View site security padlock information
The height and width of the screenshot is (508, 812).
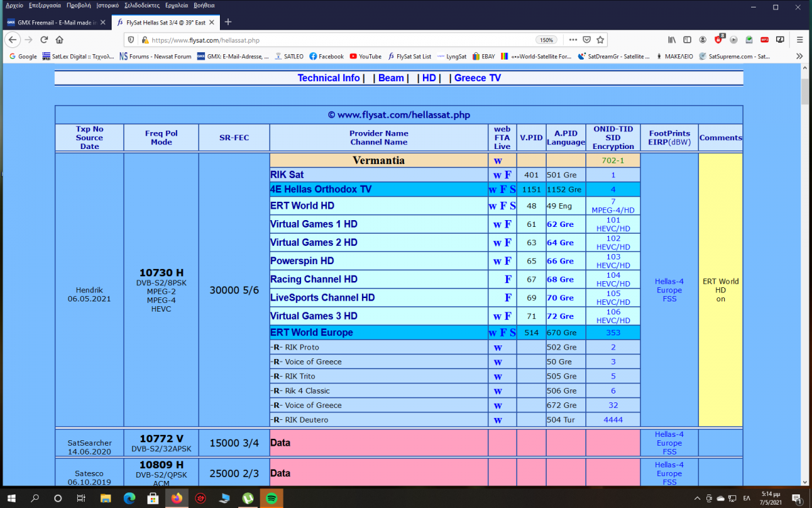pyautogui.click(x=145, y=40)
